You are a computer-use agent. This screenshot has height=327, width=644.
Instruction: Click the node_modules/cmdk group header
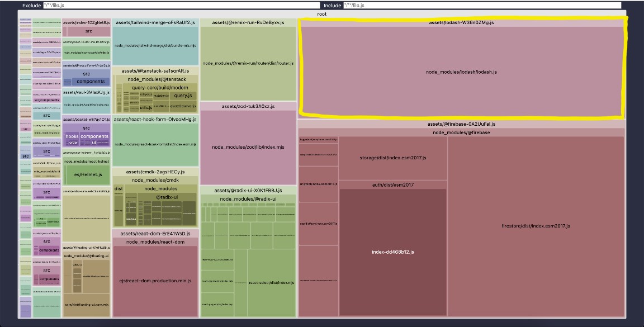[x=155, y=181]
